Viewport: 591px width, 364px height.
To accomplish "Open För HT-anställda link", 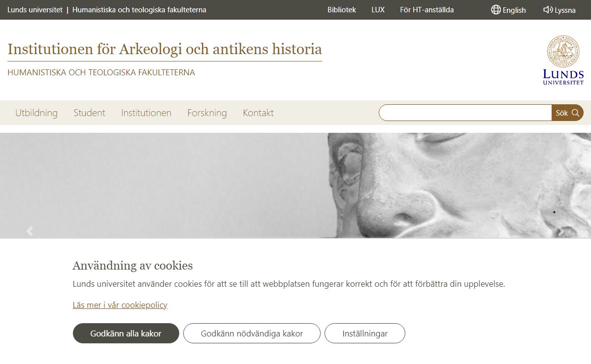I will [x=427, y=10].
